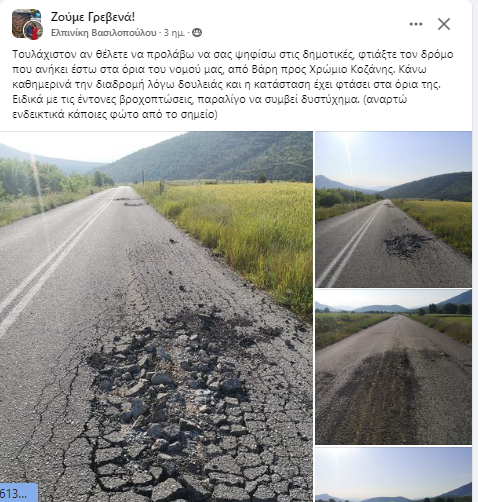Close the post with the X icon
This screenshot has width=478, height=502.
click(x=444, y=24)
